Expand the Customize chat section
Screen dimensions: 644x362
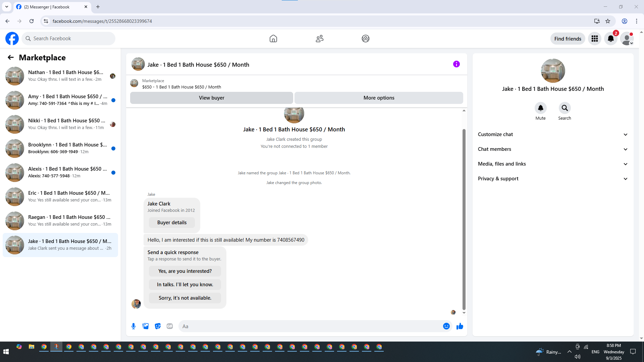click(553, 134)
